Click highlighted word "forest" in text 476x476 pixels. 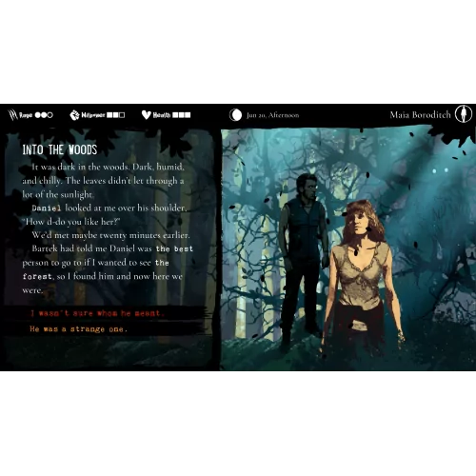pyautogui.click(x=37, y=277)
